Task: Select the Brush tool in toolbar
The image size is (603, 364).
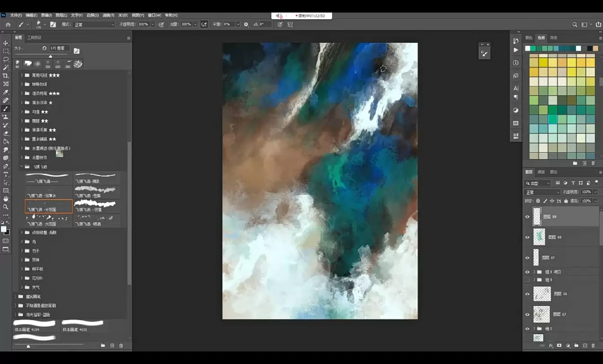Action: 6,109
